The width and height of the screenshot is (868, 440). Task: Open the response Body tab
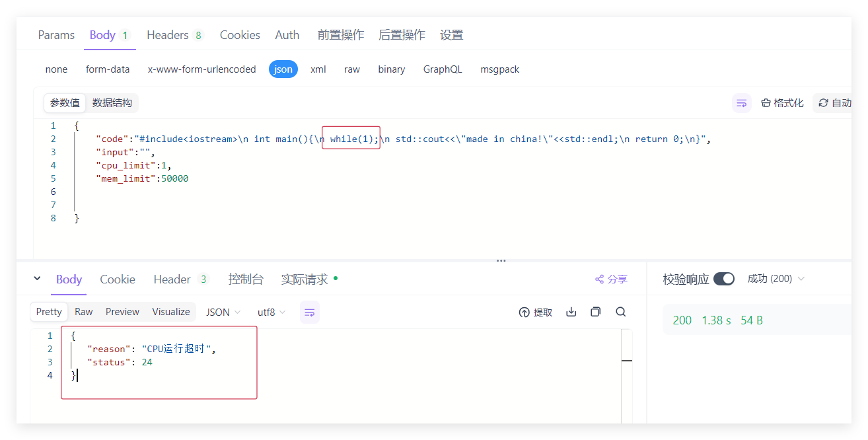click(69, 279)
